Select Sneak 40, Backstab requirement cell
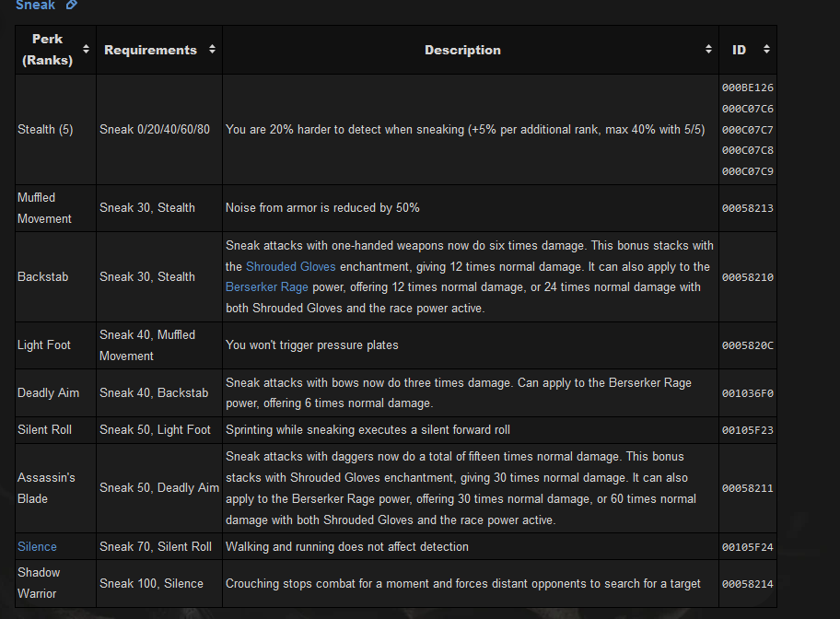 tap(159, 392)
